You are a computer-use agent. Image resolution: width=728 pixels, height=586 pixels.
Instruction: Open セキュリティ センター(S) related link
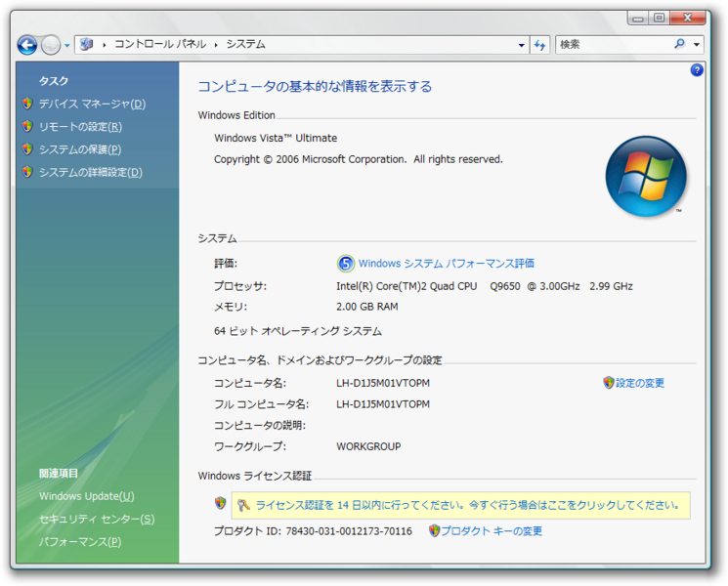point(97,520)
